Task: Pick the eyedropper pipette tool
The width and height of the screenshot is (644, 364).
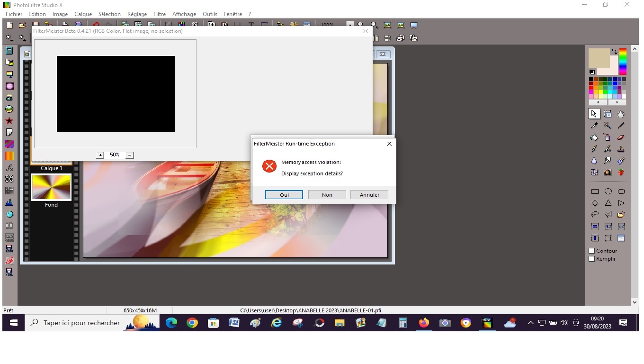Action: point(594,126)
